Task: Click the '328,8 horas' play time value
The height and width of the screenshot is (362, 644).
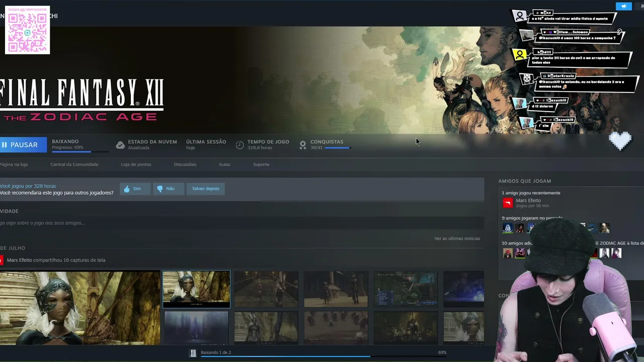Action: pyautogui.click(x=260, y=148)
